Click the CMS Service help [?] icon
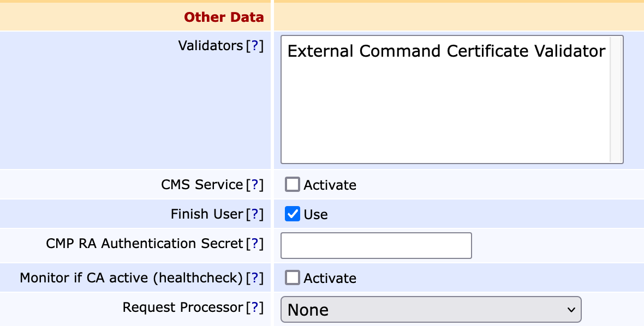644x326 pixels. point(254,185)
